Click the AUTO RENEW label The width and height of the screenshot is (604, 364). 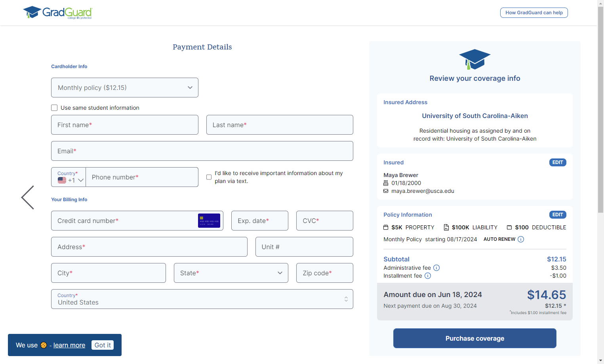[499, 239]
